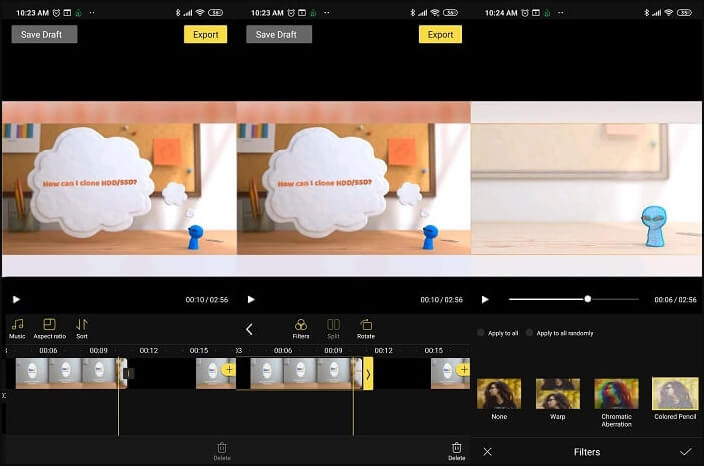The height and width of the screenshot is (466, 704).
Task: Close the Filters panel with X
Action: tap(487, 452)
